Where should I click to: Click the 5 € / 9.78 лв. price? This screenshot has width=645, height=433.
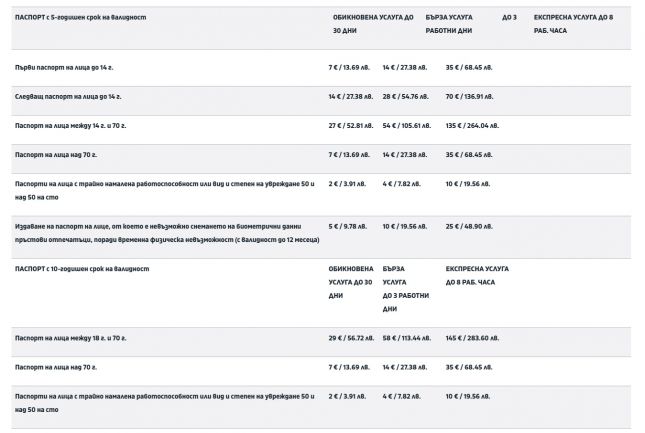(x=347, y=226)
